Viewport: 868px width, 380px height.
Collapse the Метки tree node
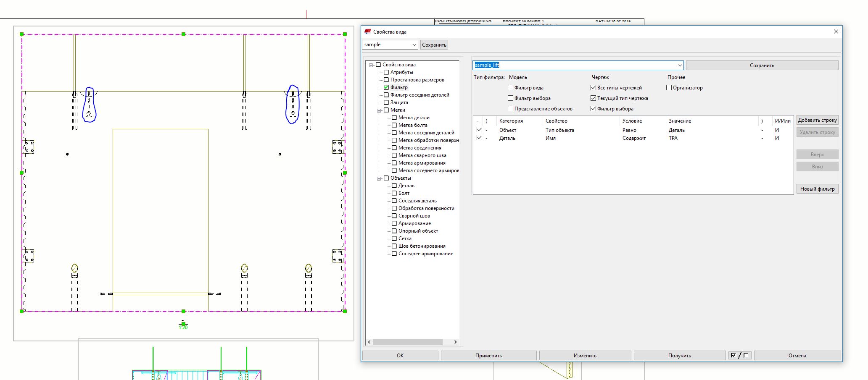[379, 110]
